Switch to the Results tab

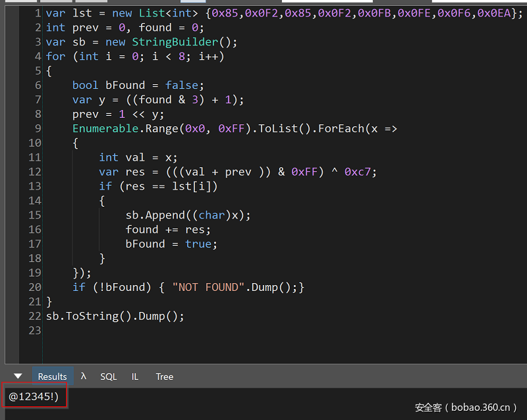(x=53, y=377)
